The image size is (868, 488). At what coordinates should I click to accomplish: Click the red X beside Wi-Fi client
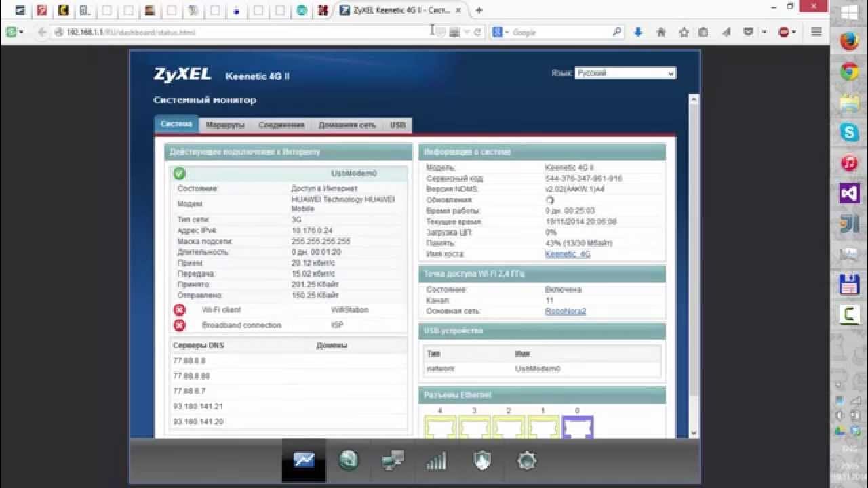point(179,310)
